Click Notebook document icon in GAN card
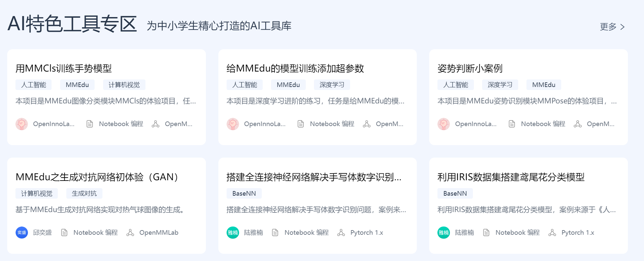This screenshot has height=261, width=644. [x=64, y=232]
